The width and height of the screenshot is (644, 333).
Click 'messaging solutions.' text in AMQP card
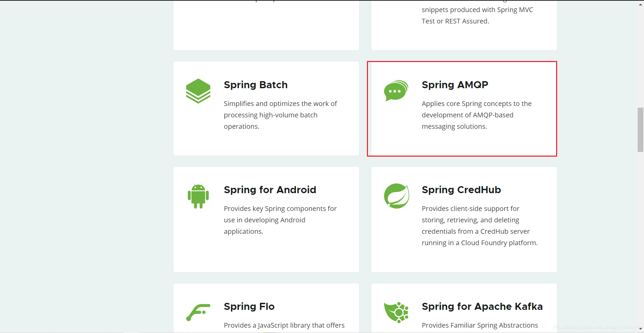(454, 126)
